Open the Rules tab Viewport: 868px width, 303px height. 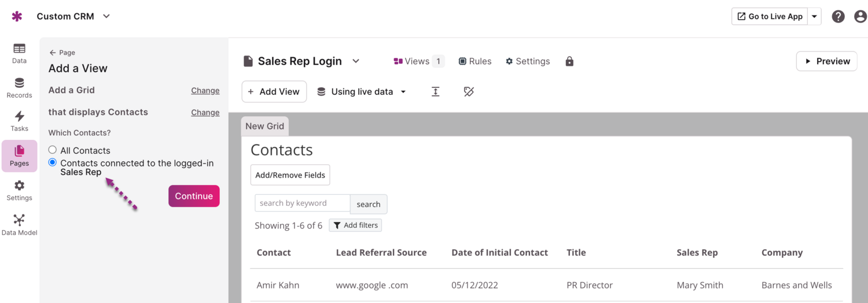pos(475,61)
